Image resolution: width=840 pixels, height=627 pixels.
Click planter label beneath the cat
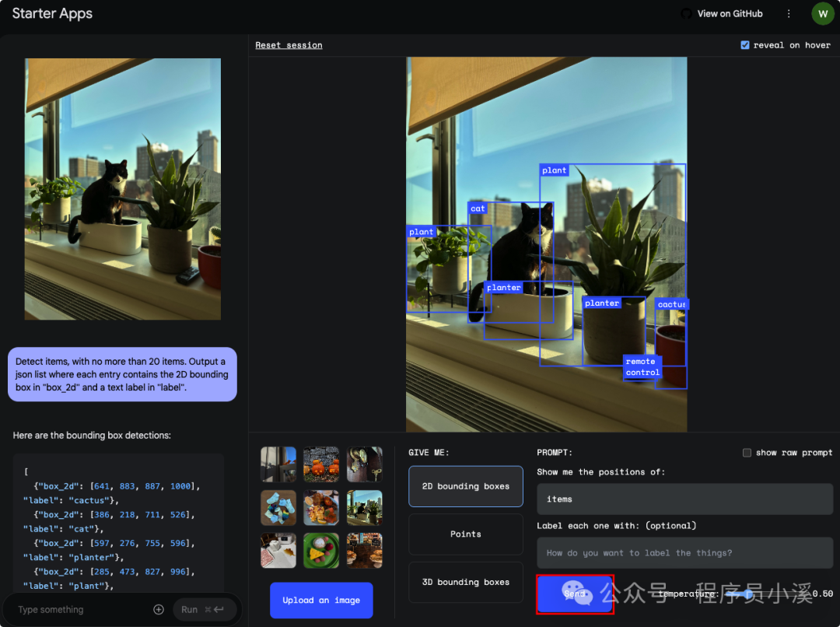(x=503, y=288)
